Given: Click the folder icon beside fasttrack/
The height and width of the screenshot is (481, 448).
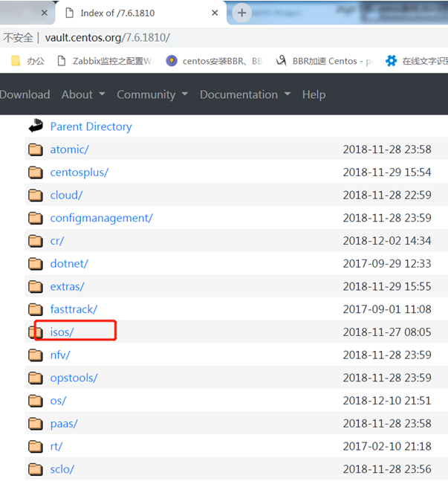Looking at the screenshot, I should point(36,309).
